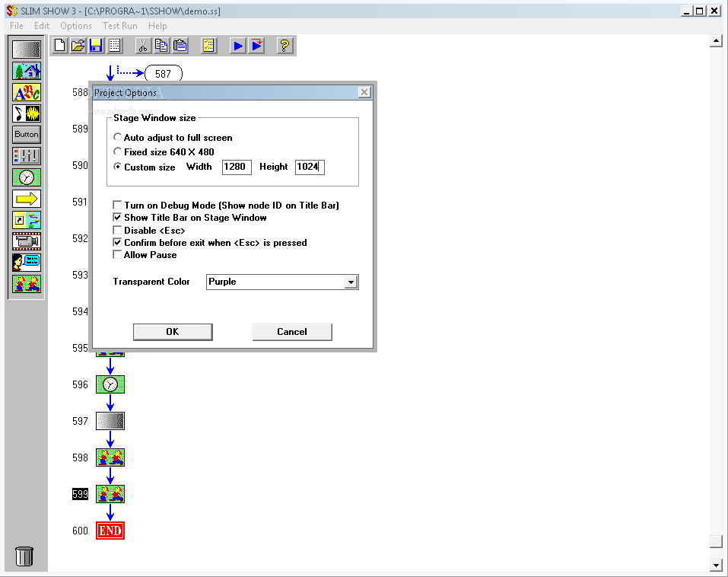Click the Cut scissors toolbar icon
728x577 pixels.
point(143,46)
